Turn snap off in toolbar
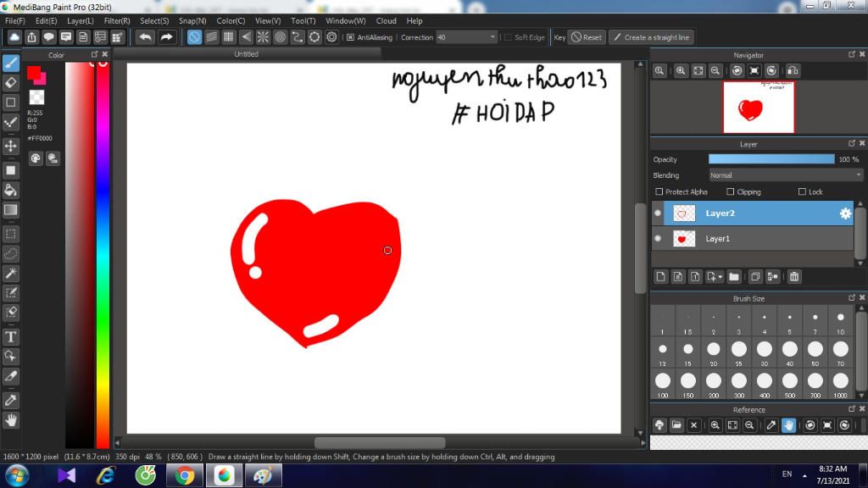Screen dimensions: 868x488 point(194,37)
